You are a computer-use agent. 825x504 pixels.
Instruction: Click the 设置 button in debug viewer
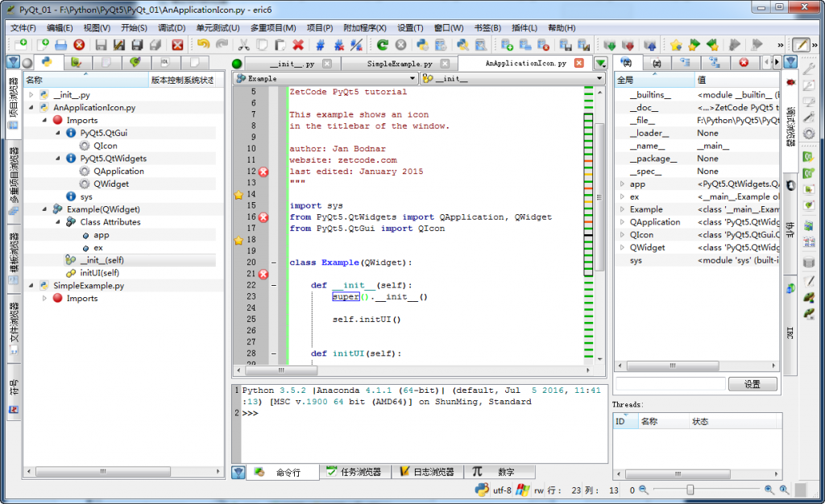[x=752, y=385]
